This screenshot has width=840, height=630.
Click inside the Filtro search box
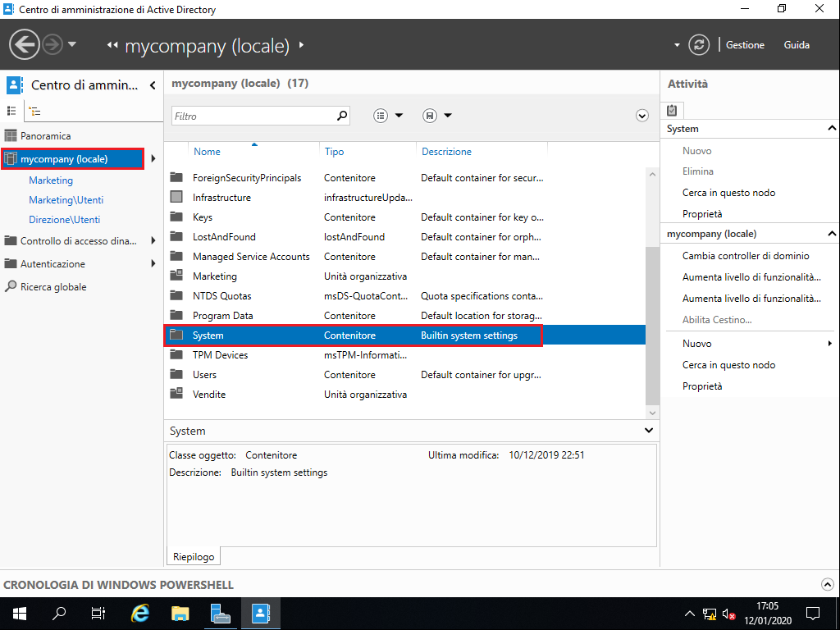click(254, 116)
